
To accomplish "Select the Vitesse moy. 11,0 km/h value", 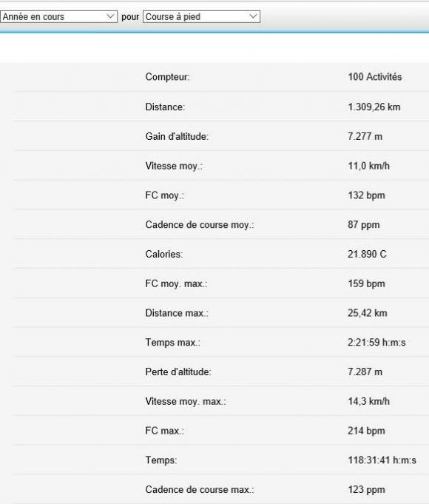I will (368, 167).
